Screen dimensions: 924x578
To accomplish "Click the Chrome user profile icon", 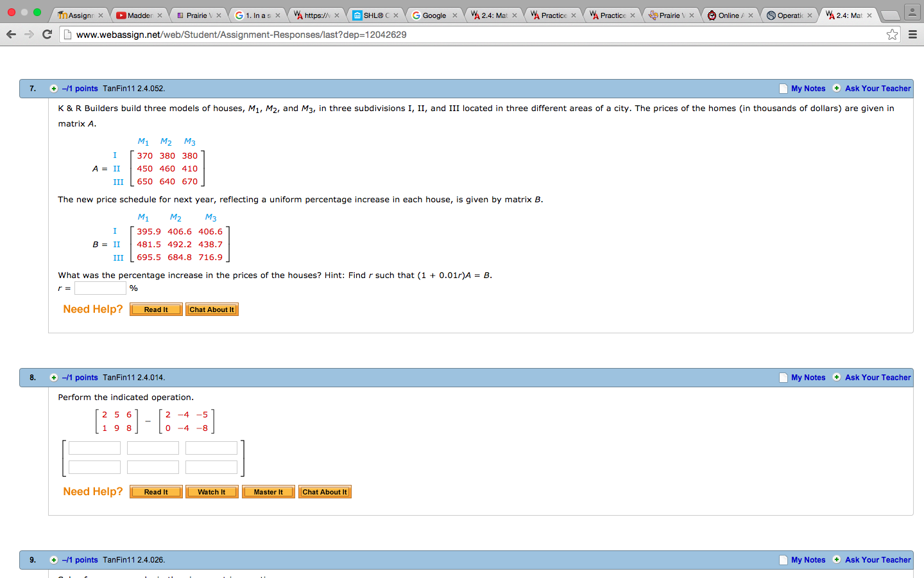I will [x=912, y=12].
